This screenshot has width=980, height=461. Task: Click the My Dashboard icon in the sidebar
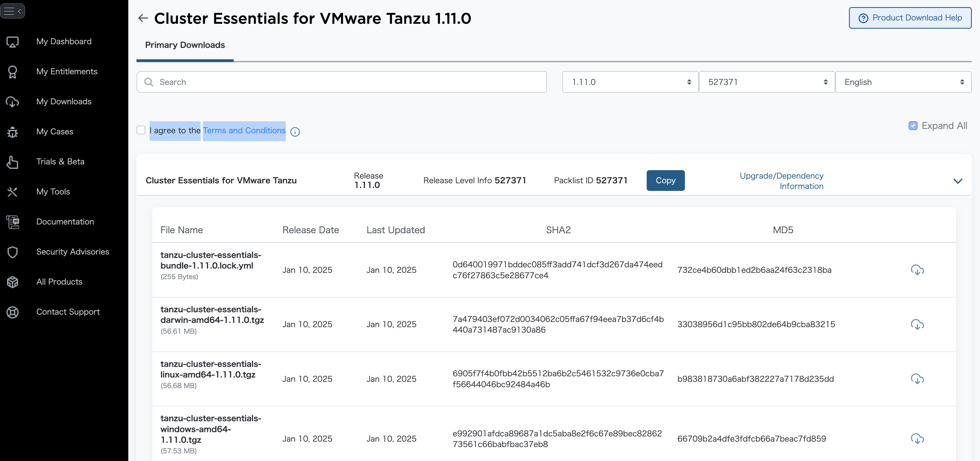coord(13,42)
